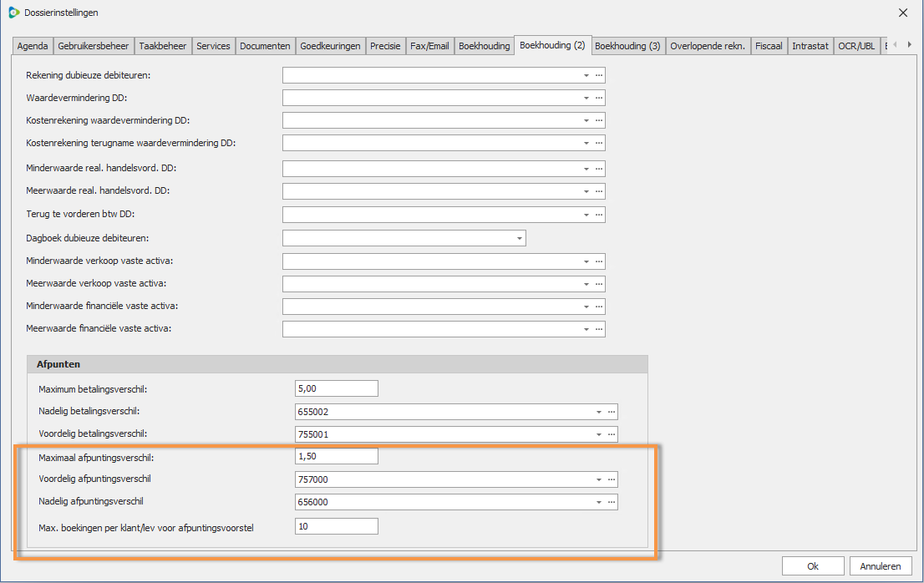Screen dimensions: 924x583
Task: Click ellipsis button next to Waardevermindering DD
Action: tap(599, 98)
